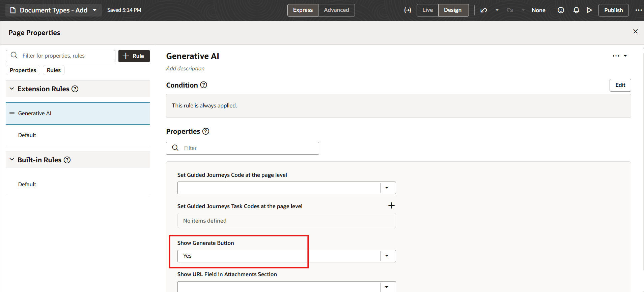Click the variables brackets icon
The height and width of the screenshot is (292, 644).
point(408,10)
